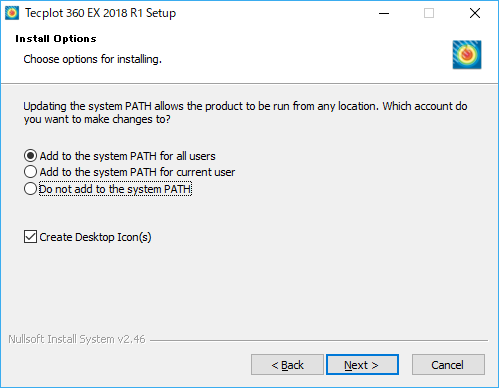The image size is (499, 388).
Task: Cancel the Tecplot setup
Action: click(x=448, y=365)
